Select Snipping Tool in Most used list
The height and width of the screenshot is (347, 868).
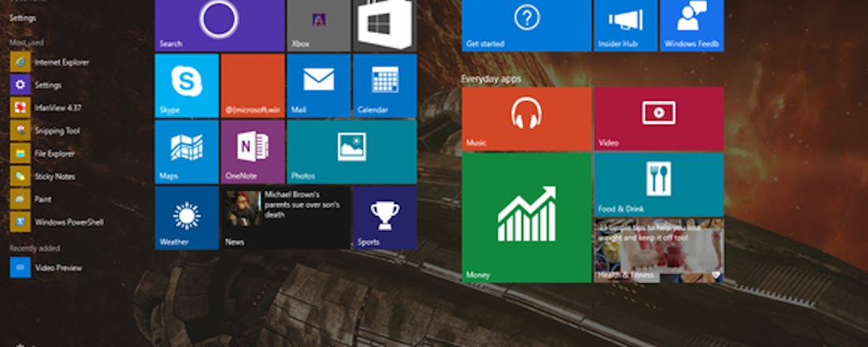pyautogui.click(x=56, y=131)
